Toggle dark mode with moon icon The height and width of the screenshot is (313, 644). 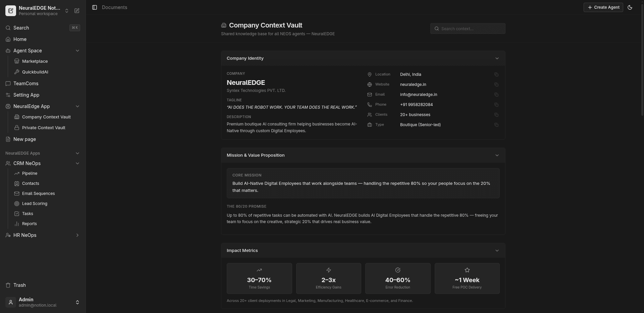(630, 7)
